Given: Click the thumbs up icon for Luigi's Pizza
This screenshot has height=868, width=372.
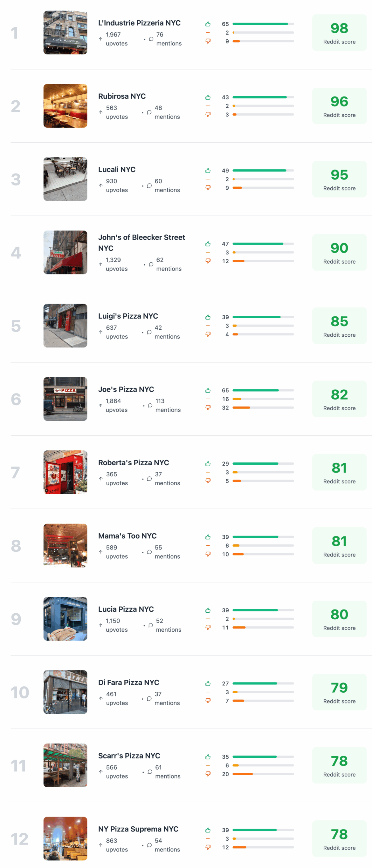Looking at the screenshot, I should click(208, 317).
